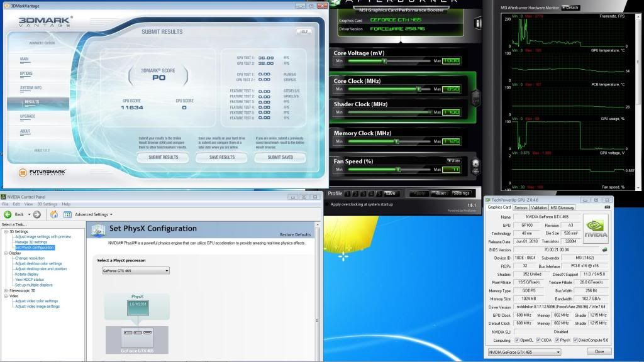The image size is (644, 362).
Task: Click the GPU-Z camera screenshot icon
Action: pos(608,207)
